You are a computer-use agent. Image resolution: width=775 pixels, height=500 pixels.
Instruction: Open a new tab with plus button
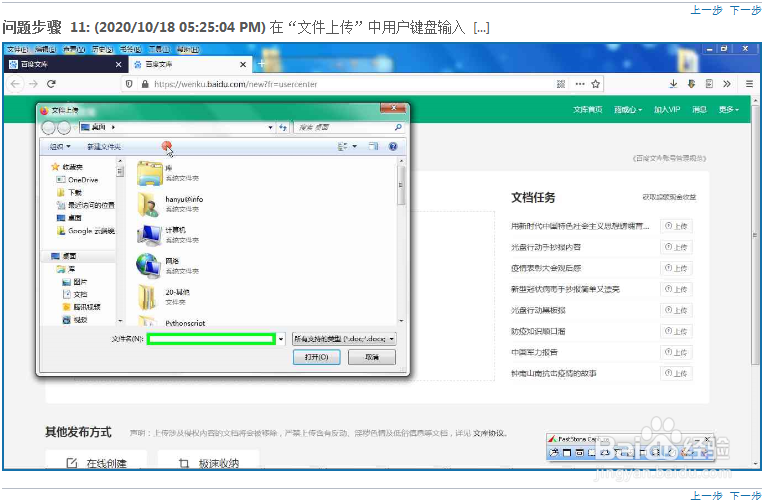261,64
